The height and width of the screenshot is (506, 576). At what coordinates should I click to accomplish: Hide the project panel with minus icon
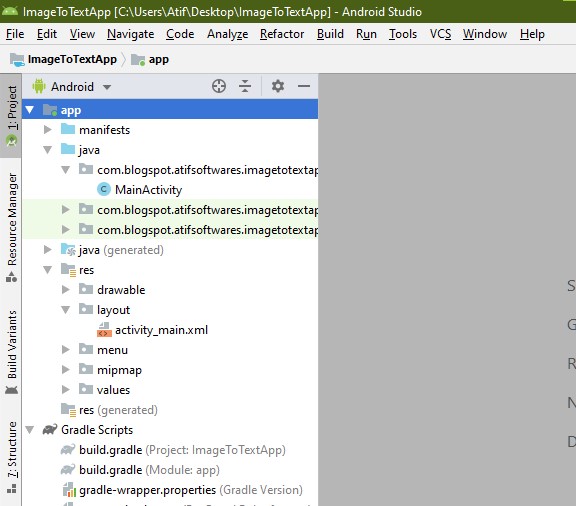[304, 86]
